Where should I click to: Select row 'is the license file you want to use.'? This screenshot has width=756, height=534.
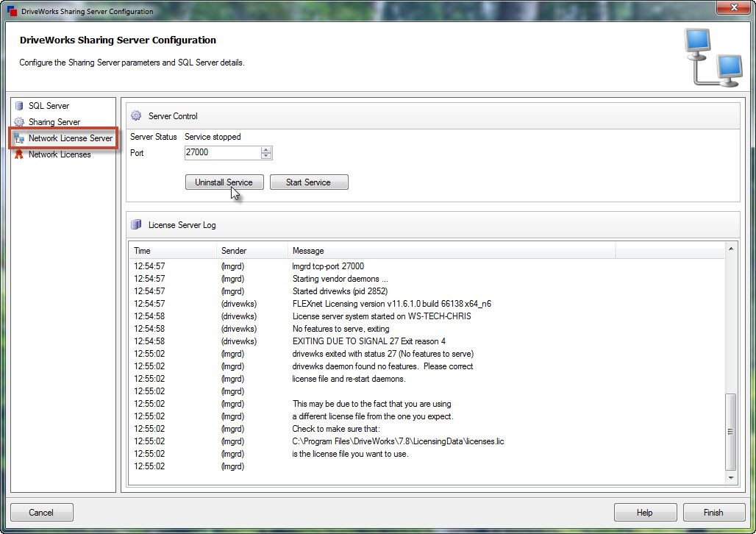coord(427,455)
